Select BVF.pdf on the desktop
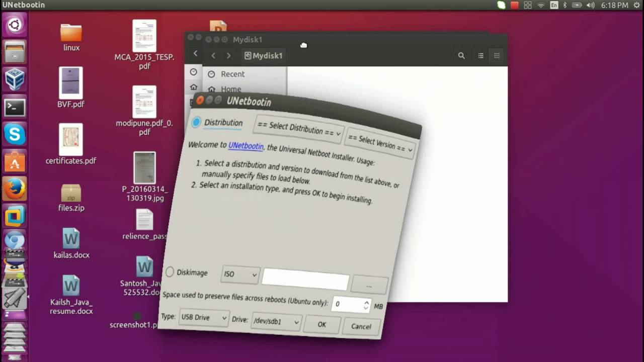The height and width of the screenshot is (362, 644). pos(71,87)
